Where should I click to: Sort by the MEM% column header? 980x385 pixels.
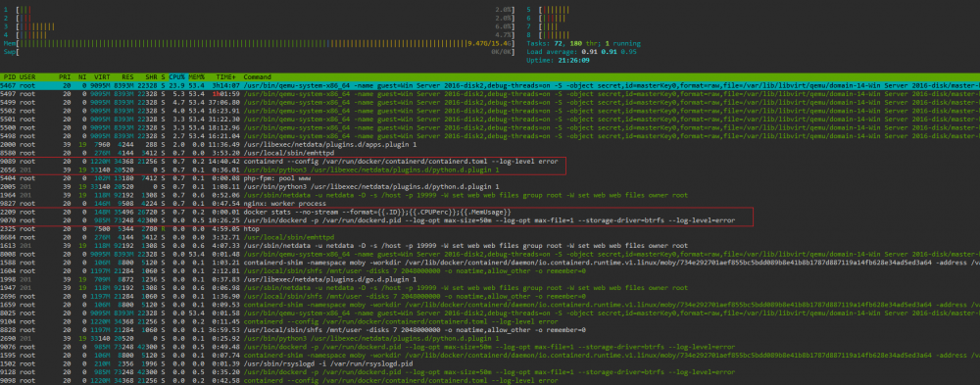197,76
